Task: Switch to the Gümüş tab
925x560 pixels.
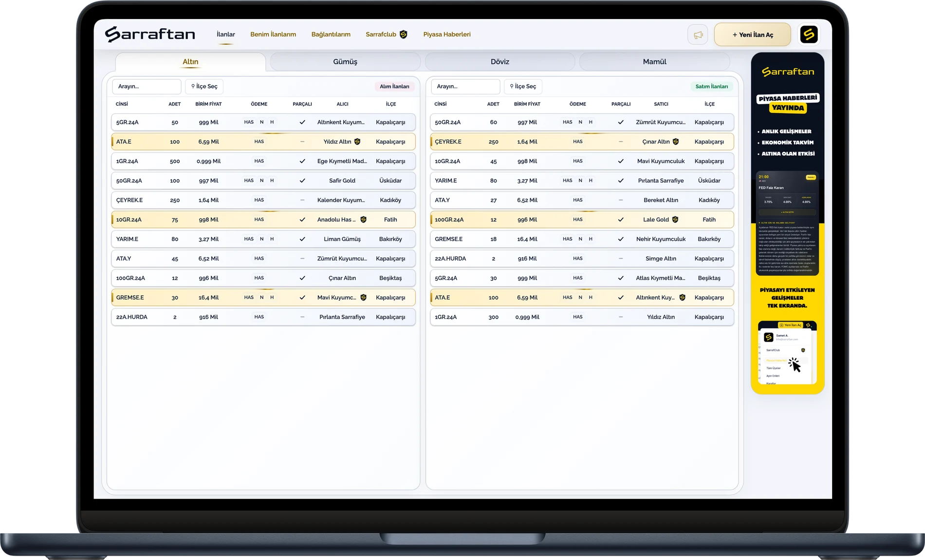Action: 345,62
